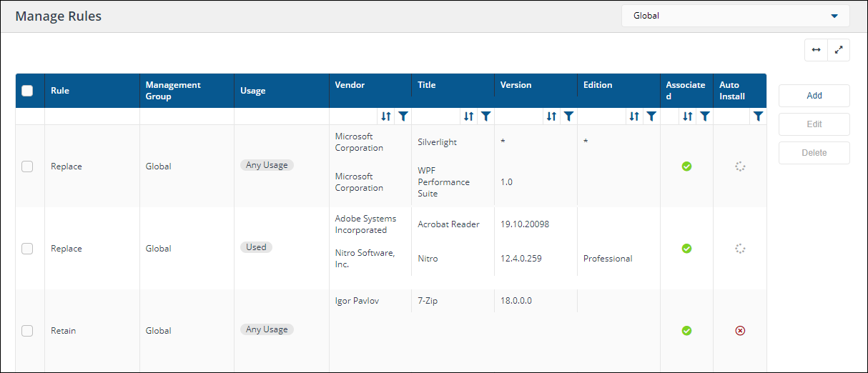Filter the Title column
Image resolution: width=868 pixels, height=373 pixels.
[x=485, y=116]
